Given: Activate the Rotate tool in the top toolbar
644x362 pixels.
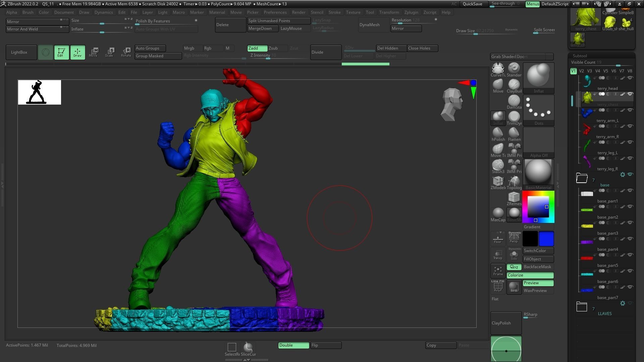Looking at the screenshot, I should pyautogui.click(x=126, y=52).
